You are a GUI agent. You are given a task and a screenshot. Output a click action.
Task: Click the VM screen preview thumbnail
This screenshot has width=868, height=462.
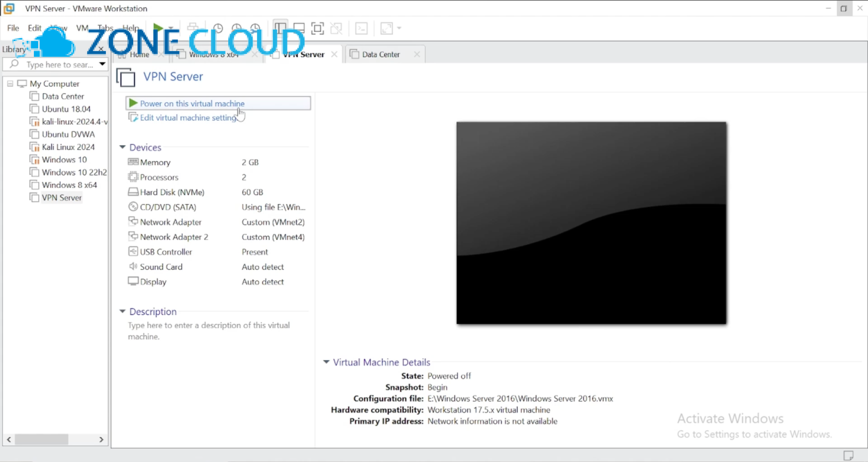click(x=591, y=223)
